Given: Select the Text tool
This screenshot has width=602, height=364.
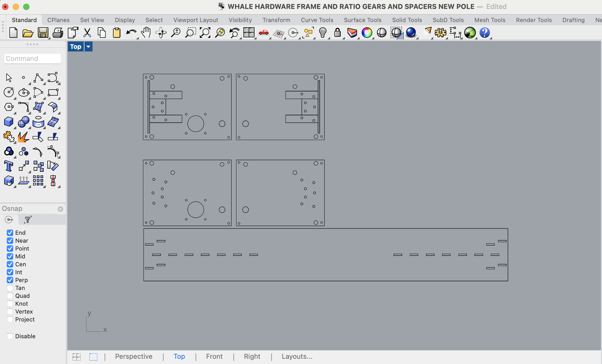Looking at the screenshot, I should pos(9,166).
